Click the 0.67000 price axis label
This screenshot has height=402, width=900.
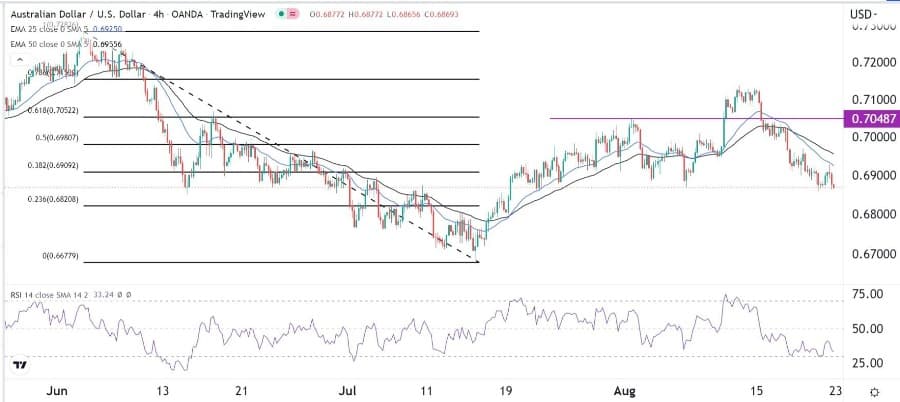[x=872, y=253]
